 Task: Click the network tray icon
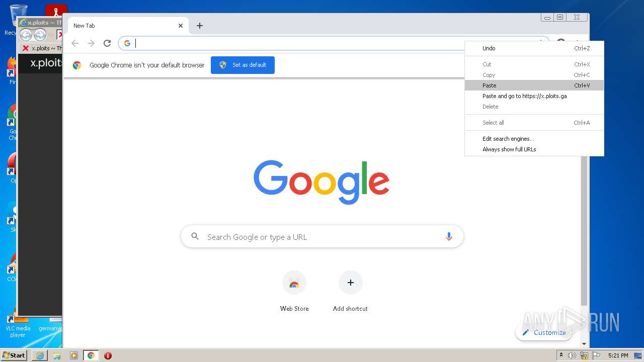584,355
